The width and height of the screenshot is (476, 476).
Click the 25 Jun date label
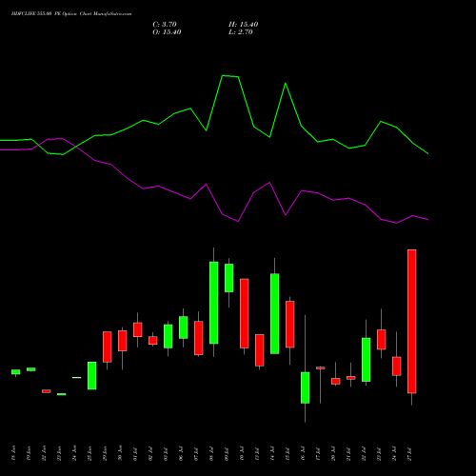[89, 453]
